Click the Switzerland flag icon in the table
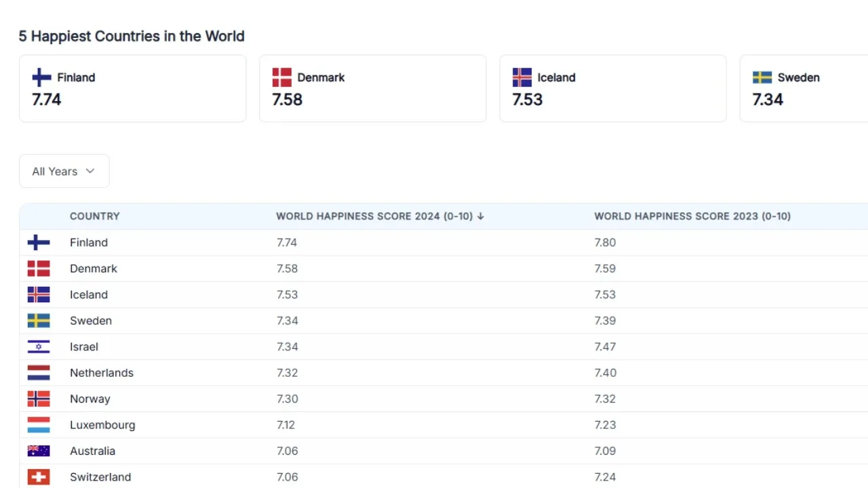 (39, 476)
